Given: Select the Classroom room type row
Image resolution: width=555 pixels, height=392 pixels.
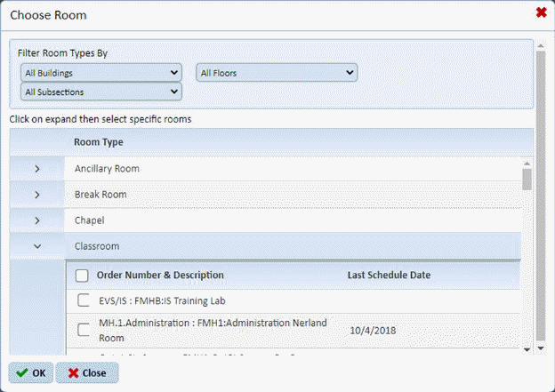Looking at the screenshot, I should (x=96, y=246).
